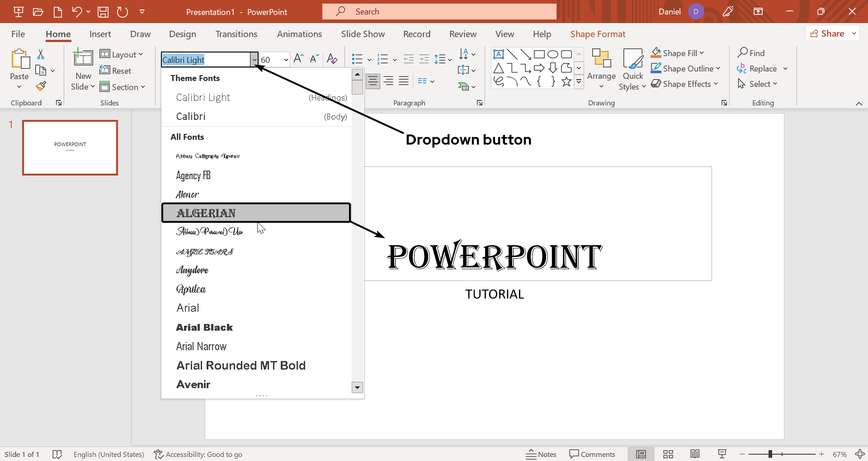Screen dimensions: 868x461
Task: Click the Shape Effects icon
Action: tap(657, 83)
